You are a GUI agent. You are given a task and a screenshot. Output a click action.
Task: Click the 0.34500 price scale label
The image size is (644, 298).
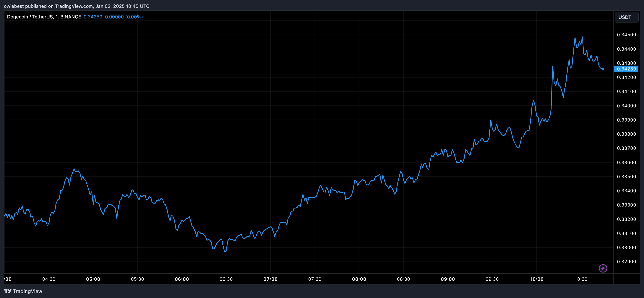point(626,35)
